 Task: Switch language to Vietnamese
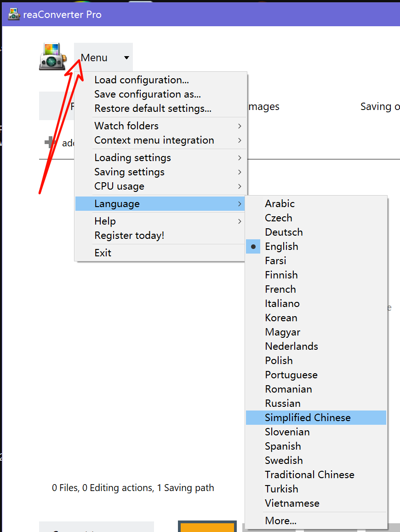coord(316,503)
